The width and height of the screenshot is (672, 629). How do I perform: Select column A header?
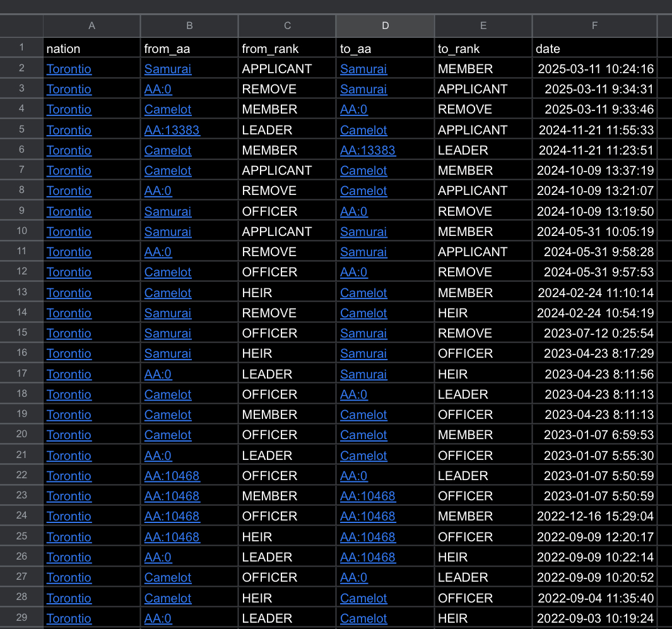coord(91,26)
